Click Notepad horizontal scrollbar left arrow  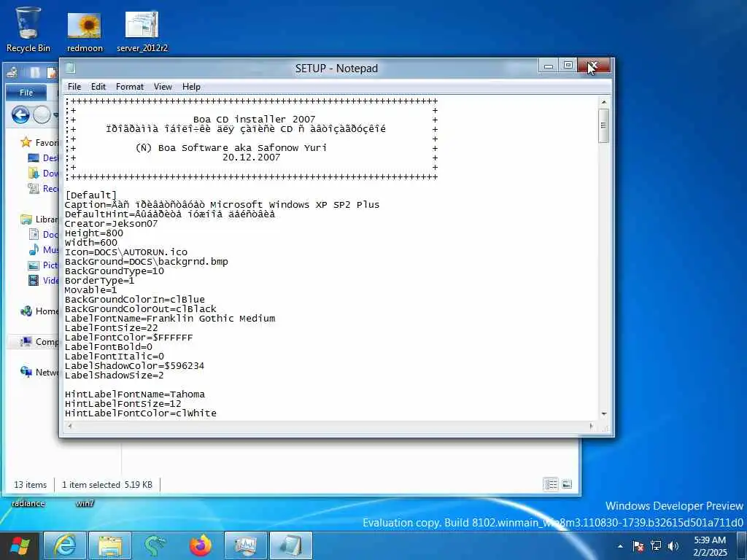pyautogui.click(x=70, y=426)
